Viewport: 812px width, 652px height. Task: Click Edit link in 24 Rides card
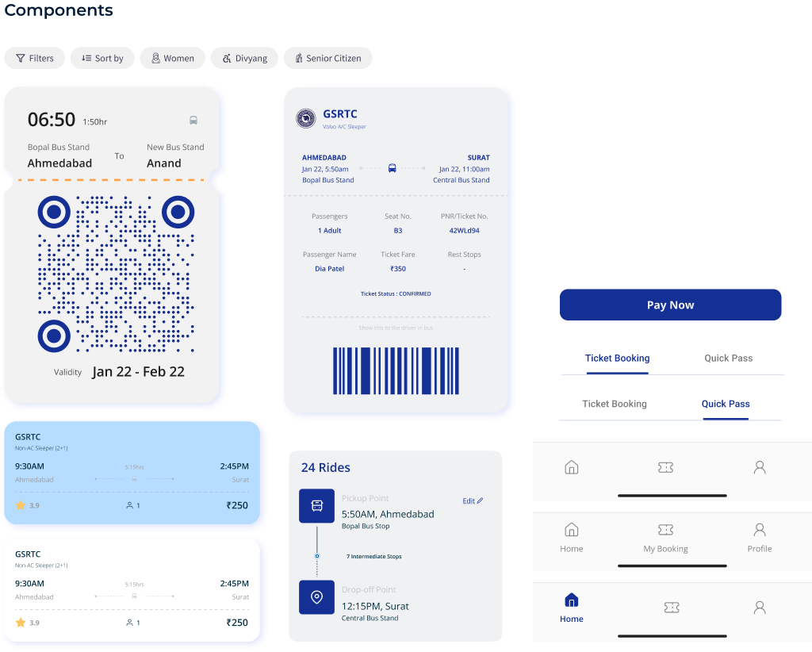coord(473,501)
